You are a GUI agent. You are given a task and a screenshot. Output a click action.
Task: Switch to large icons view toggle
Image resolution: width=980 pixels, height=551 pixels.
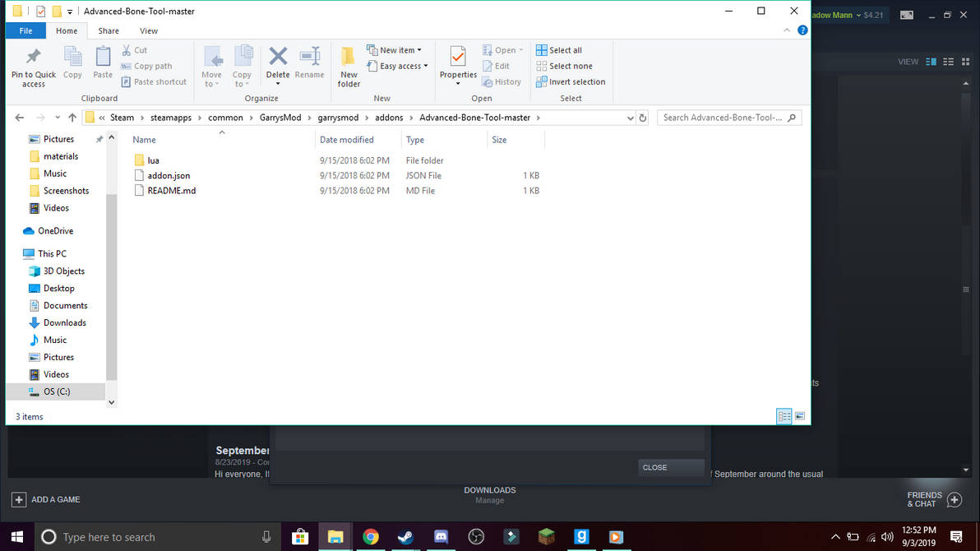click(800, 416)
